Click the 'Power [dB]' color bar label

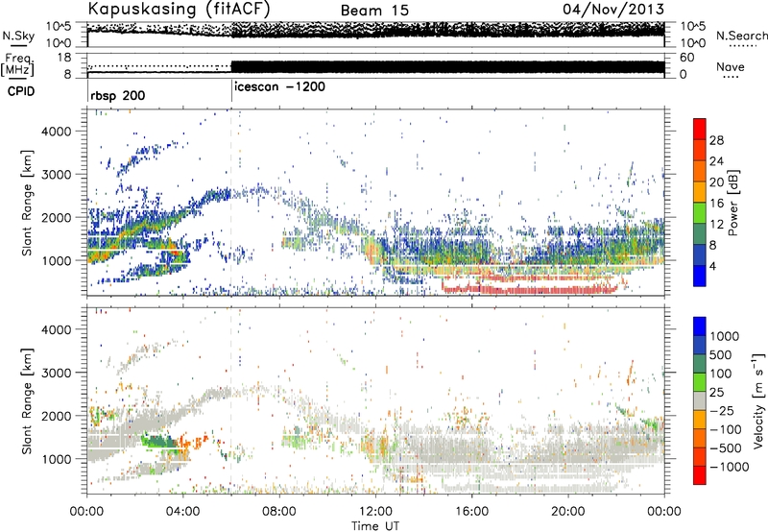point(733,203)
